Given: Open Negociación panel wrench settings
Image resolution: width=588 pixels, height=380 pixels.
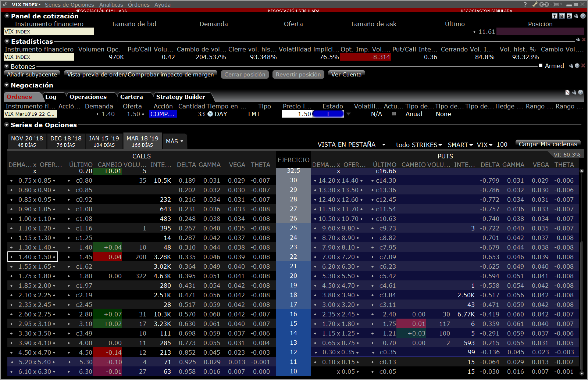Looking at the screenshot, I should (x=574, y=92).
